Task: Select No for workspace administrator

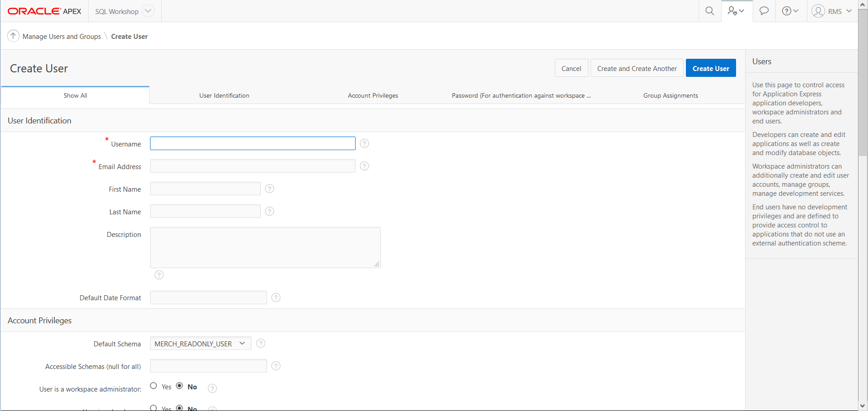Action: pyautogui.click(x=180, y=386)
